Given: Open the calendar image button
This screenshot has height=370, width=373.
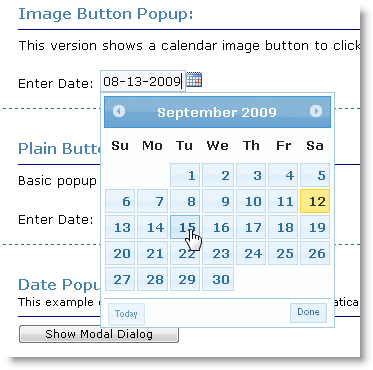Looking at the screenshot, I should coord(194,80).
